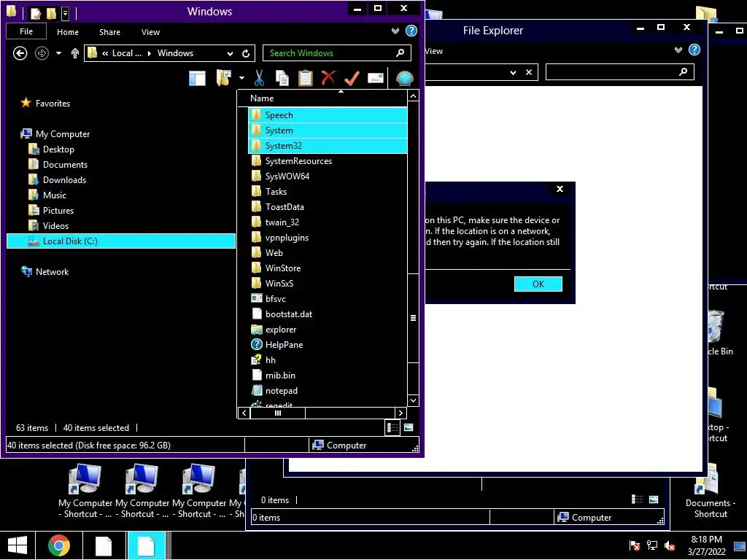
Task: Open the Help icon in the Windows window
Action: click(411, 31)
